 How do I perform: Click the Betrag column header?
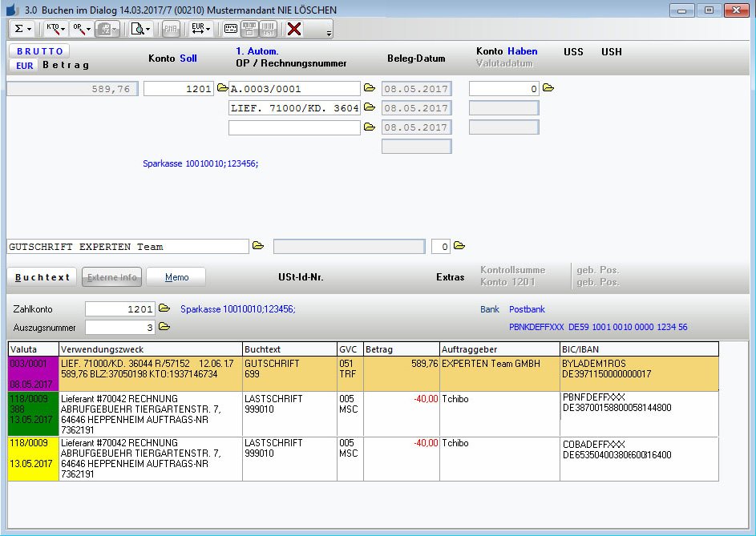tap(402, 349)
